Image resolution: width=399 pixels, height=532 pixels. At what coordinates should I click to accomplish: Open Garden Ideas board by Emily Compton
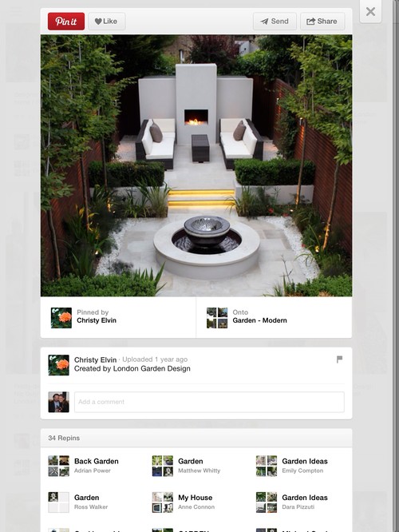coord(305,461)
